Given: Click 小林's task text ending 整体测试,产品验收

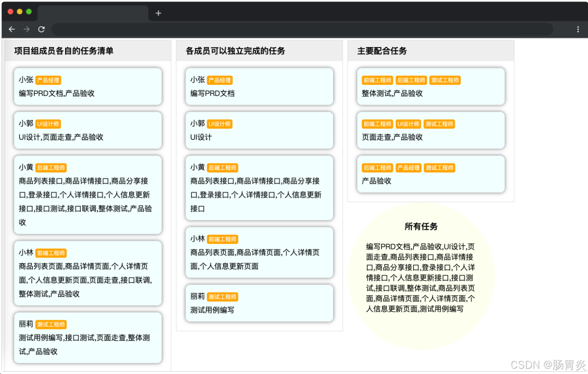Looking at the screenshot, I should [85, 280].
